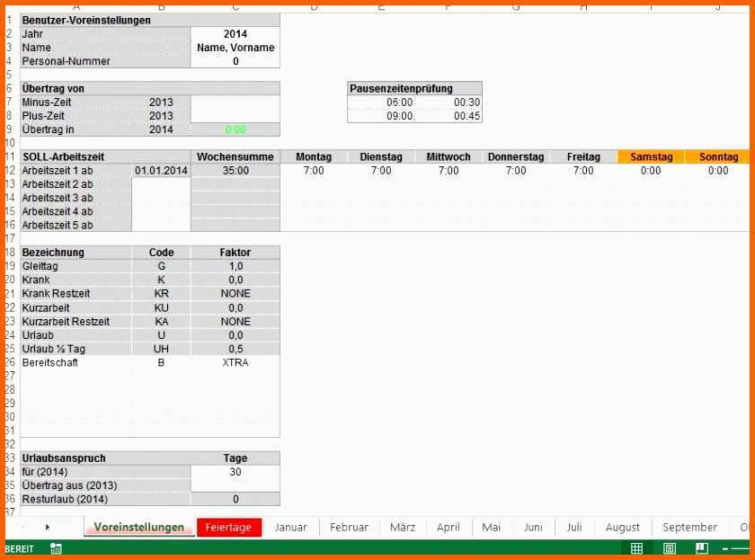The height and width of the screenshot is (560, 755).
Task: Select the 09:00 pause threshold cell
Action: pyautogui.click(x=381, y=116)
